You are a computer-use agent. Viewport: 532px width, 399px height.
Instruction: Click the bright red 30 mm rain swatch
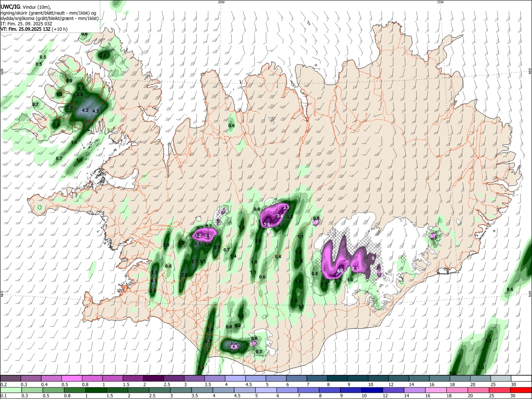(521, 390)
